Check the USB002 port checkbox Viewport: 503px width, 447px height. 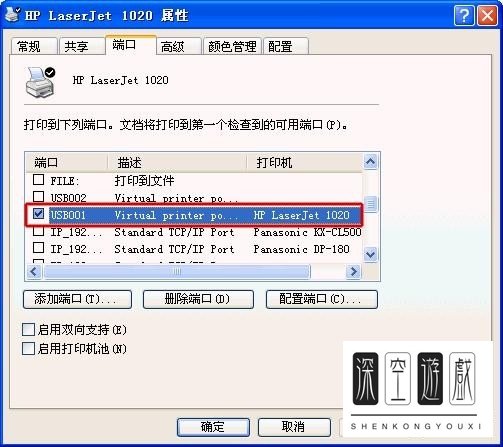click(39, 197)
